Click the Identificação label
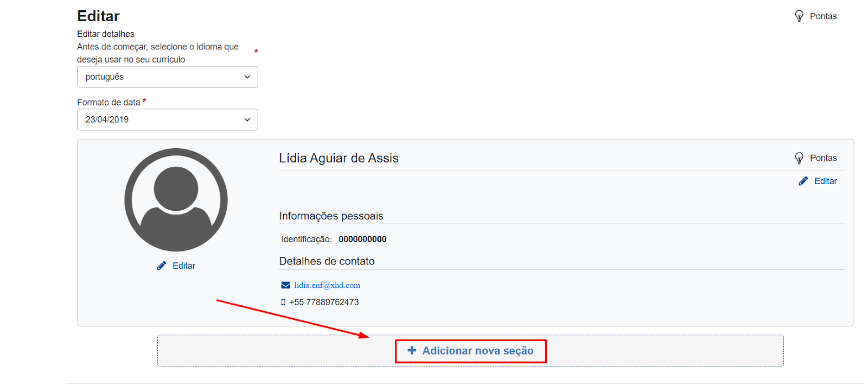This screenshot has height=384, width=868. (307, 239)
